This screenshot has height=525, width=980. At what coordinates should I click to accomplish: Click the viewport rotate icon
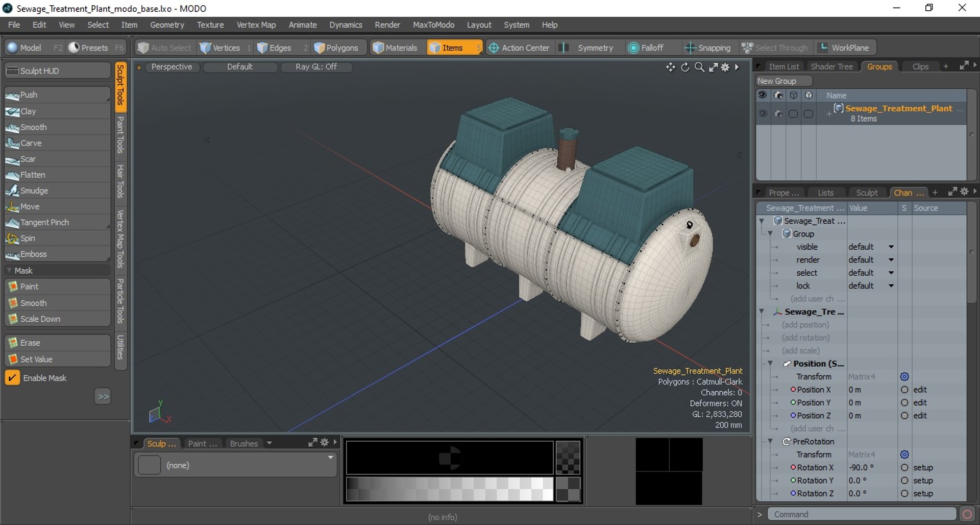coord(685,67)
